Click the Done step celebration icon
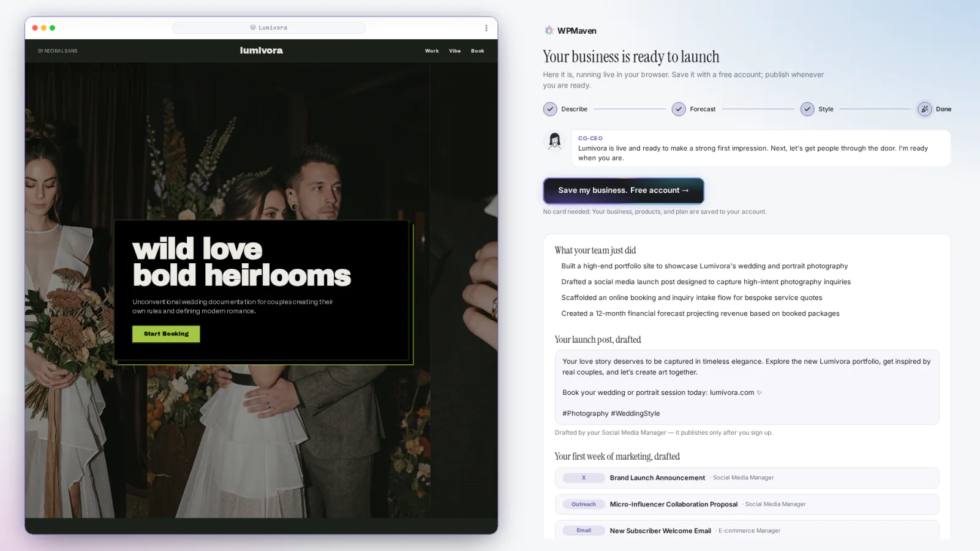 coord(924,109)
